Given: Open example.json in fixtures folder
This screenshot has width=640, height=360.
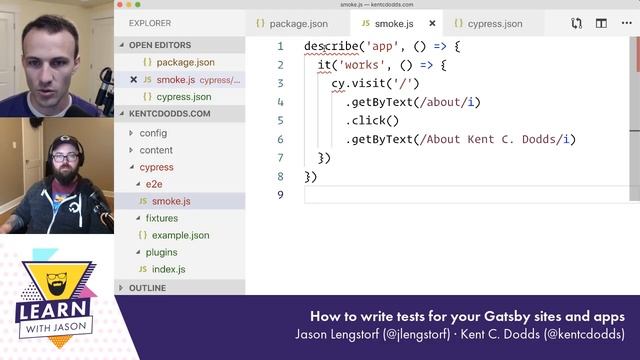Looking at the screenshot, I should coord(180,236).
